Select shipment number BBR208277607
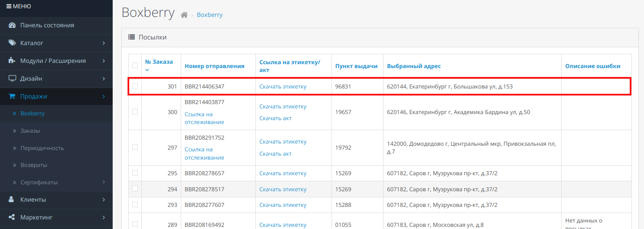644x229 pixels. tap(205, 205)
